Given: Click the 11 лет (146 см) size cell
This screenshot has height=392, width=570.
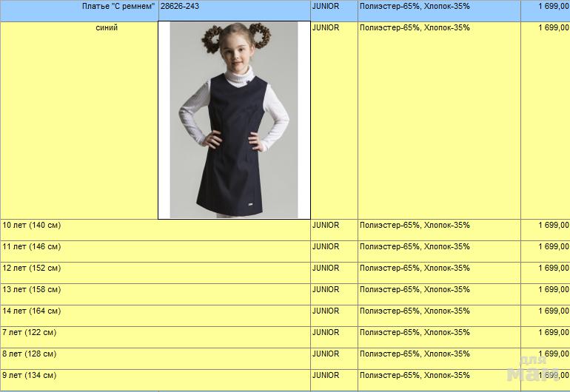Looking at the screenshot, I should click(x=32, y=247).
